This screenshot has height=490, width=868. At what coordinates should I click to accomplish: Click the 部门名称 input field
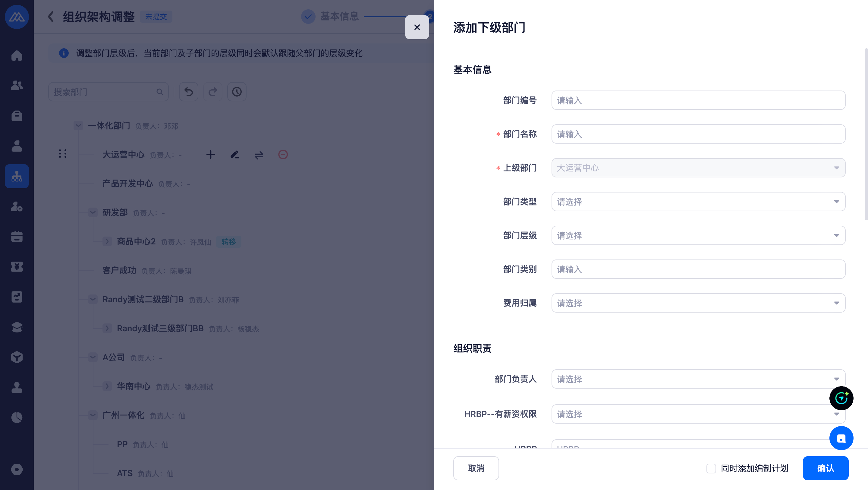click(x=698, y=134)
